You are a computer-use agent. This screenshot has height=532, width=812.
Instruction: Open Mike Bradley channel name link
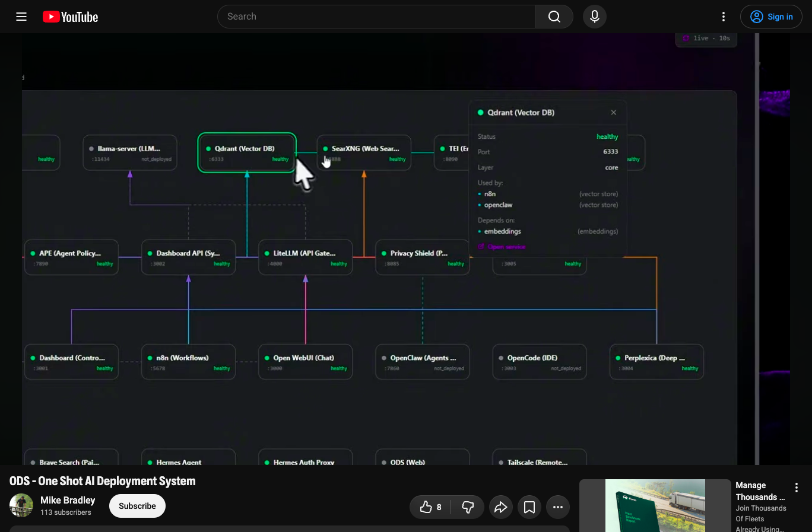point(68,500)
